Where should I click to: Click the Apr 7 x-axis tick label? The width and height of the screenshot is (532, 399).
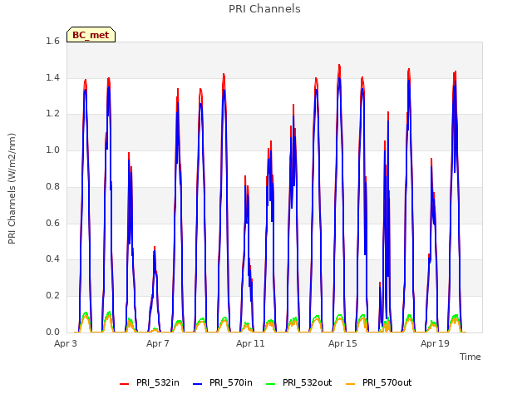tap(158, 343)
